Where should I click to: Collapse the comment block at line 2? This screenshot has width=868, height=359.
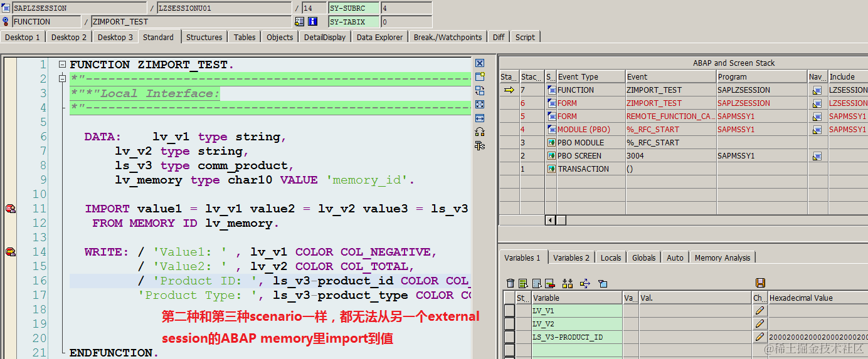click(62, 79)
